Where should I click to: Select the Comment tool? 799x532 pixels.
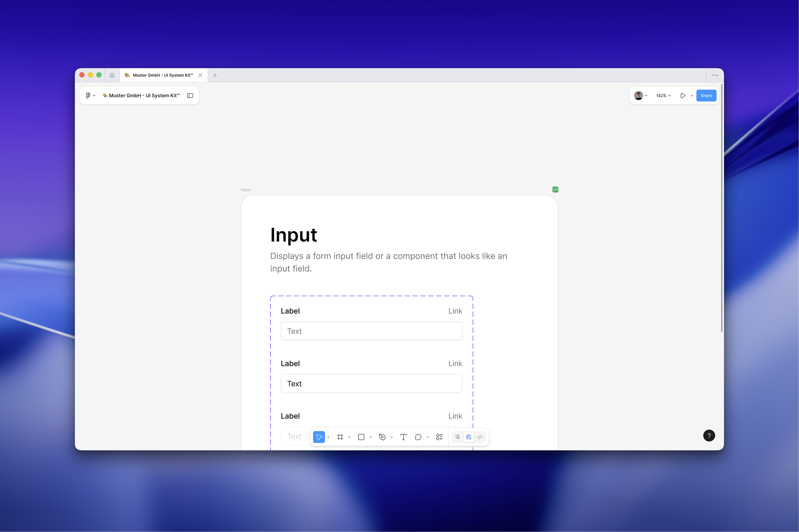418,437
